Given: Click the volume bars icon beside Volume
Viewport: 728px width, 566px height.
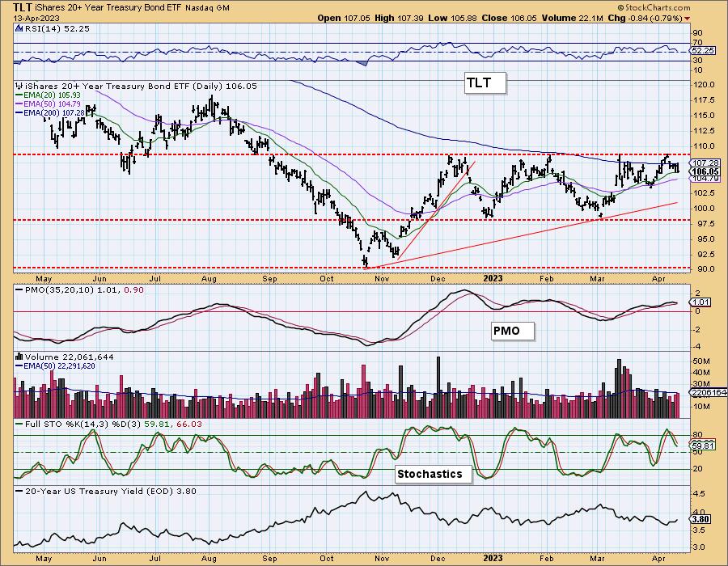Looking at the screenshot, I should tap(19, 357).
